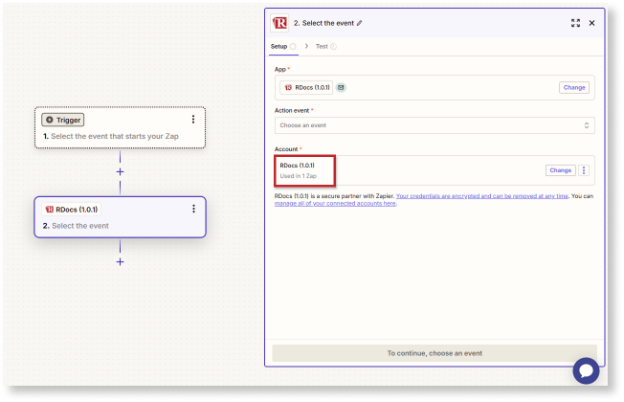Click RDocs (1.0.1) label on step 2 card
624x402 pixels.
(72, 209)
